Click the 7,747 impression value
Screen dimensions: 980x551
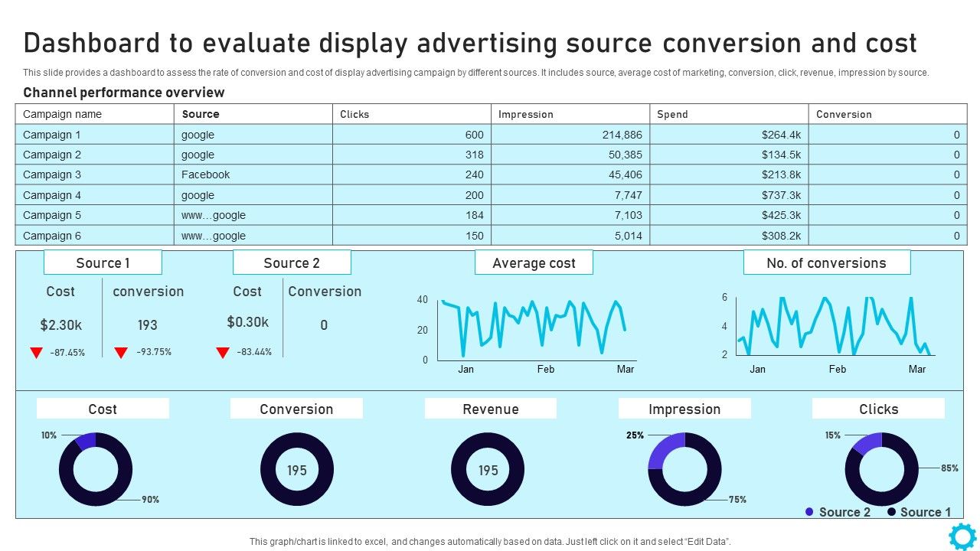629,195
